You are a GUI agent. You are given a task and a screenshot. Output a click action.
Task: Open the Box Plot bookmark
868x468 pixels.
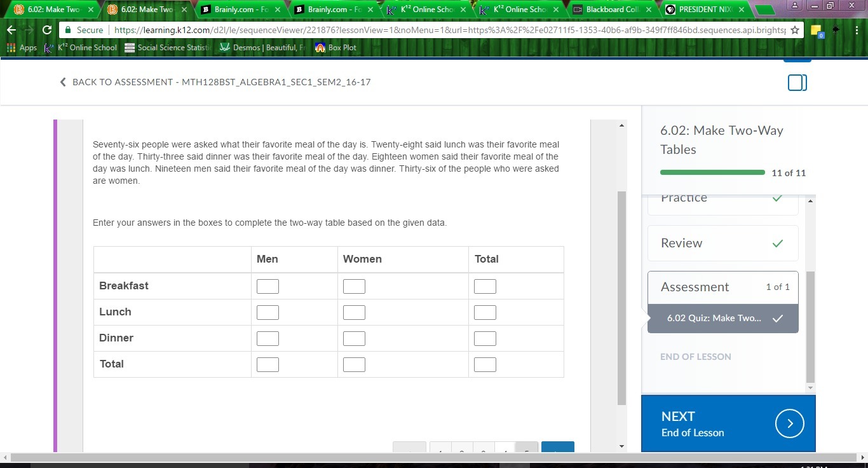[336, 48]
